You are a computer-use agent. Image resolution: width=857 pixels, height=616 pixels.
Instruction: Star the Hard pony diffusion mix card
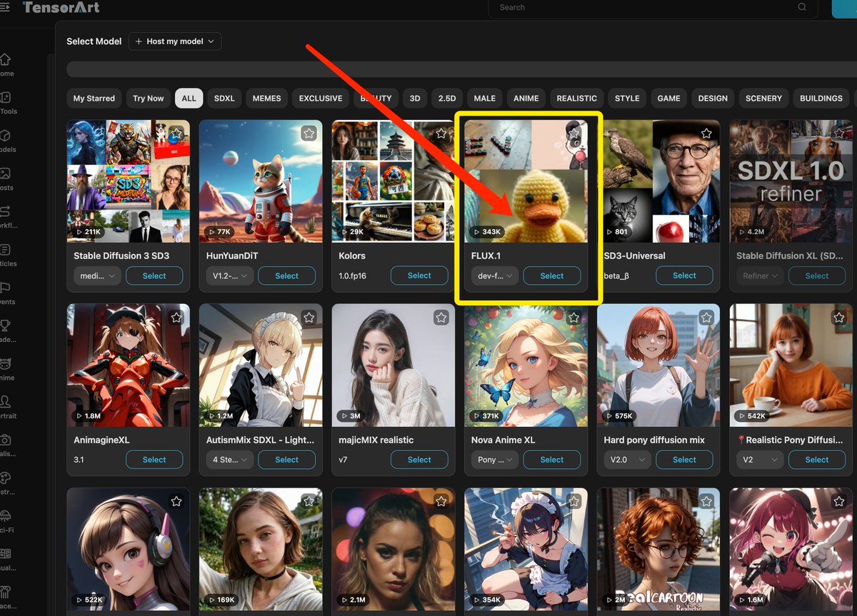(x=706, y=318)
